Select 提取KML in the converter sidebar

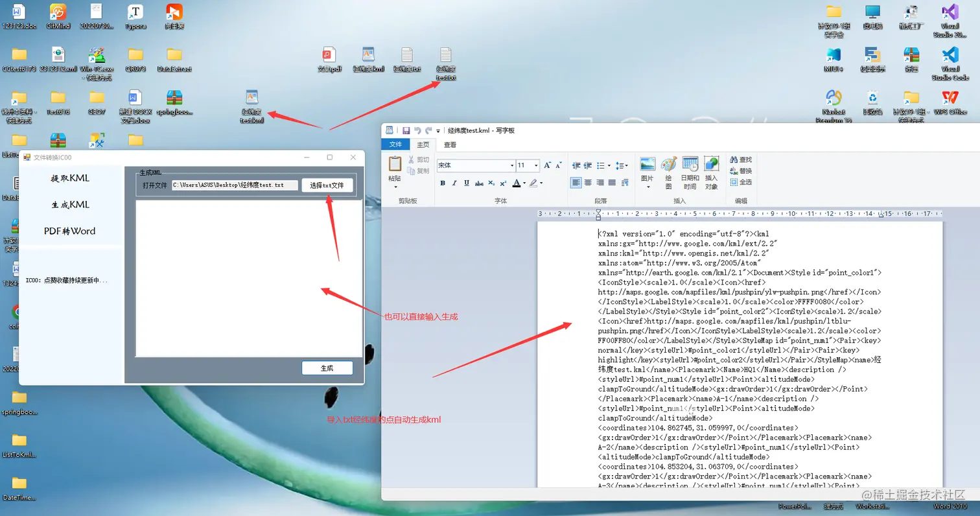pos(70,178)
